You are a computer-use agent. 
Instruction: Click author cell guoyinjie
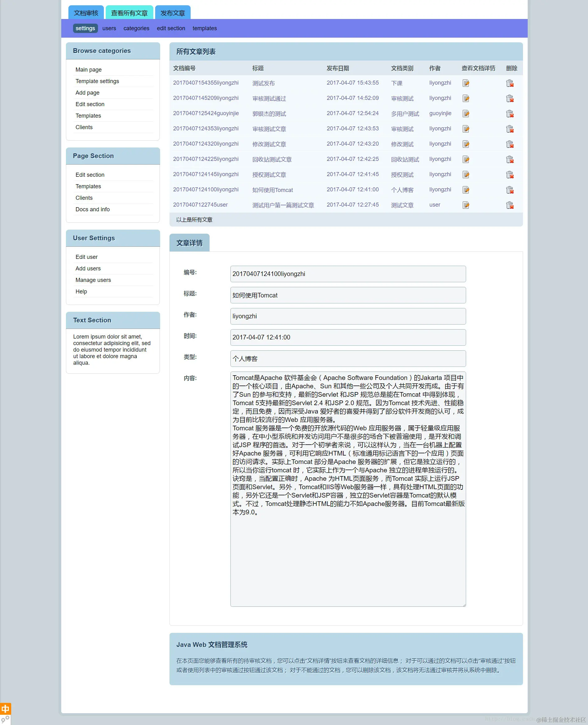point(440,113)
